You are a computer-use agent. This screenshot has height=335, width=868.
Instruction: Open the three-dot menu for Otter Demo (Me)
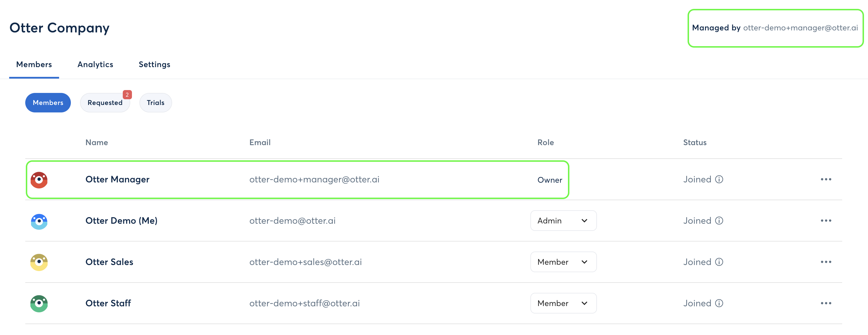click(x=826, y=221)
